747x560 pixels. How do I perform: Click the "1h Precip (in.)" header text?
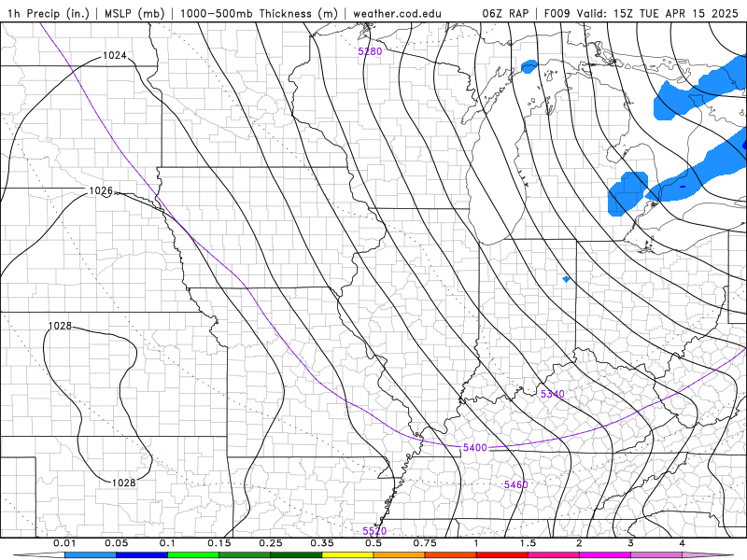pyautogui.click(x=49, y=13)
